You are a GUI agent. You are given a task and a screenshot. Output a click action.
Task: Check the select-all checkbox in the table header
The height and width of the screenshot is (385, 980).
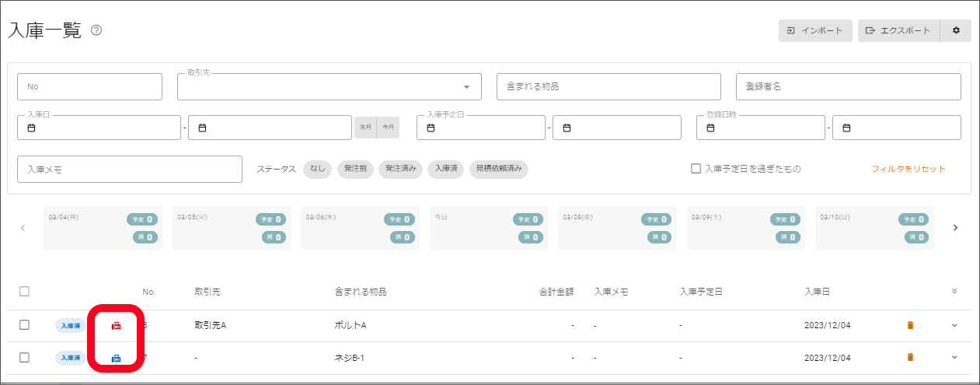[x=24, y=292]
